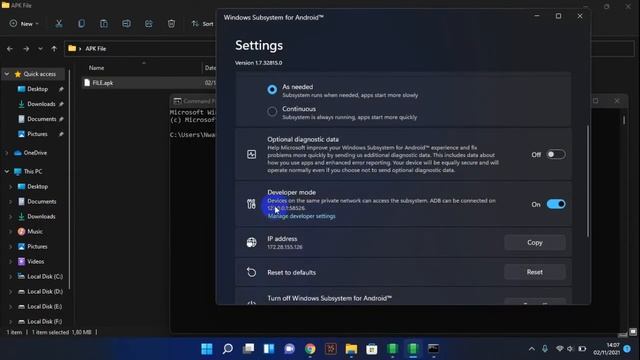Open recent locations dropdown in Explorer
640x360 pixels.
(40, 49)
